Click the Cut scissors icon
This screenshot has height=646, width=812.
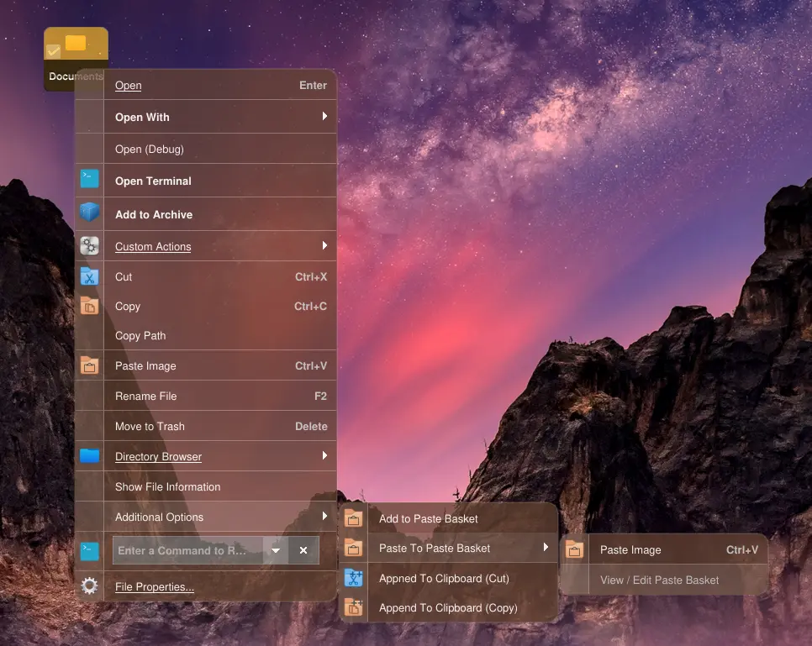pos(89,276)
